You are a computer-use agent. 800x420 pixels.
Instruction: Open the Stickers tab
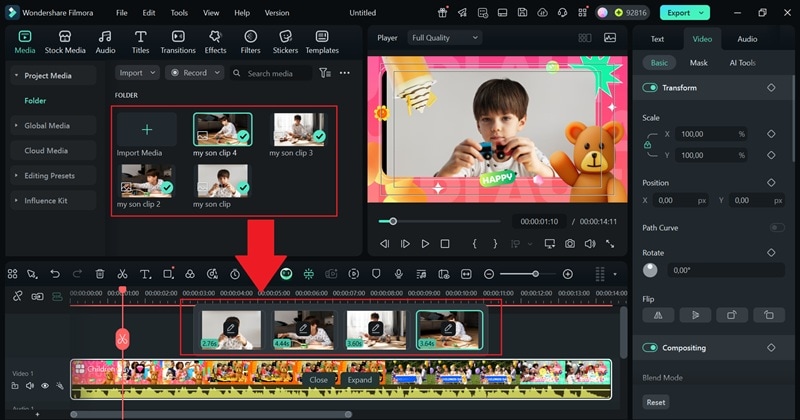[x=285, y=42]
